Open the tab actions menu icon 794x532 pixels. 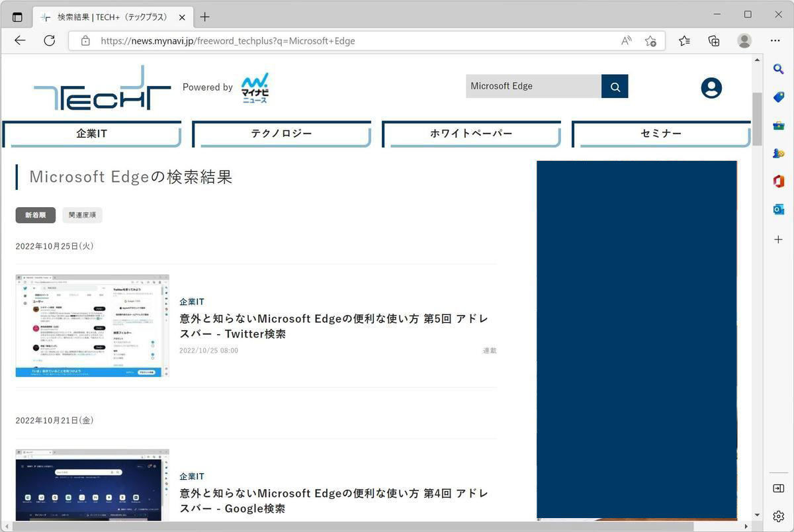[x=17, y=17]
